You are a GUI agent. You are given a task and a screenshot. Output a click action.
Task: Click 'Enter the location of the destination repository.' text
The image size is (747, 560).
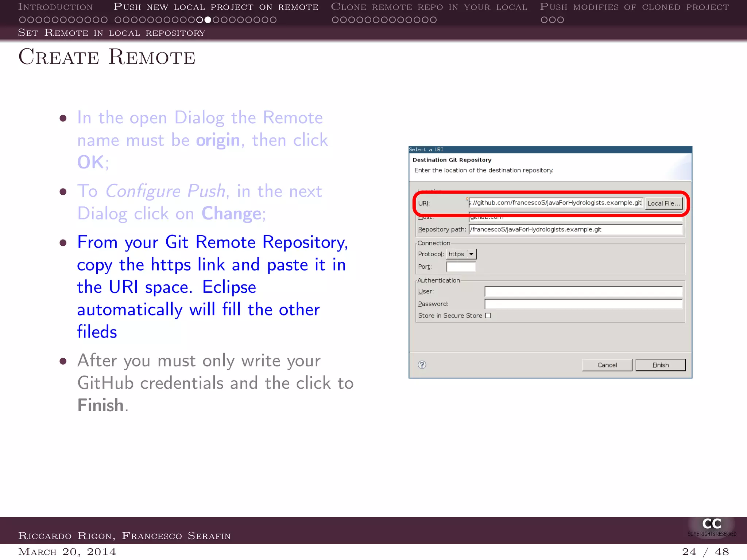tap(484, 170)
